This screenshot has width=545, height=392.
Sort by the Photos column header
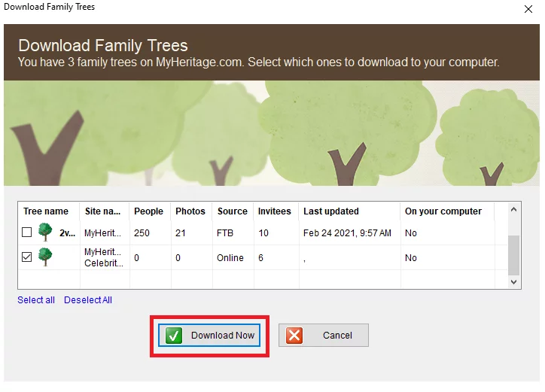191,211
